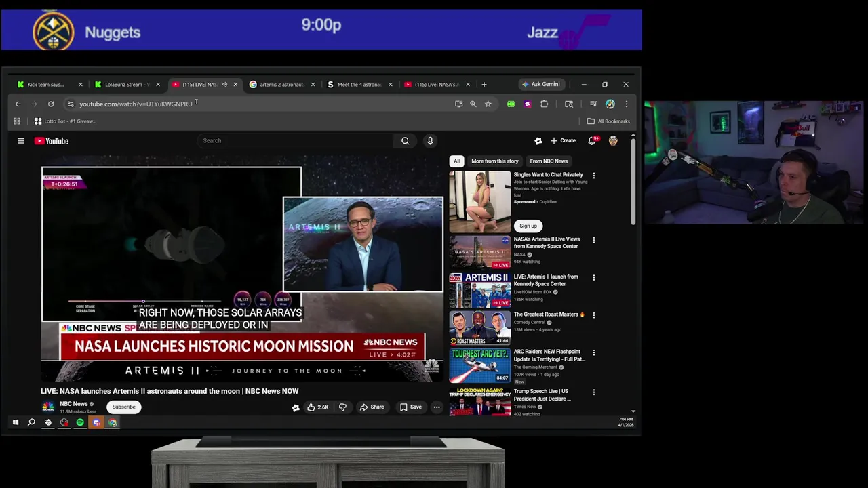Open options for Trump Speech Live video
The image size is (868, 488).
pos(594,392)
